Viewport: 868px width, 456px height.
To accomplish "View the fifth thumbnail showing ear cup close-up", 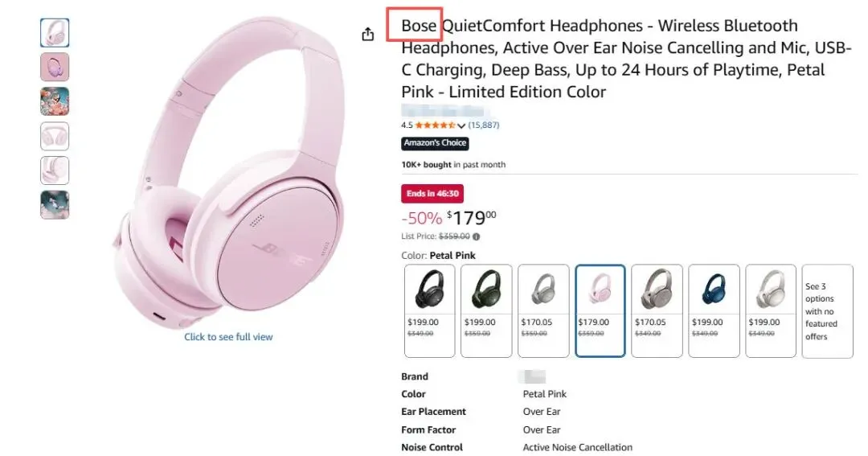I will tap(55, 170).
